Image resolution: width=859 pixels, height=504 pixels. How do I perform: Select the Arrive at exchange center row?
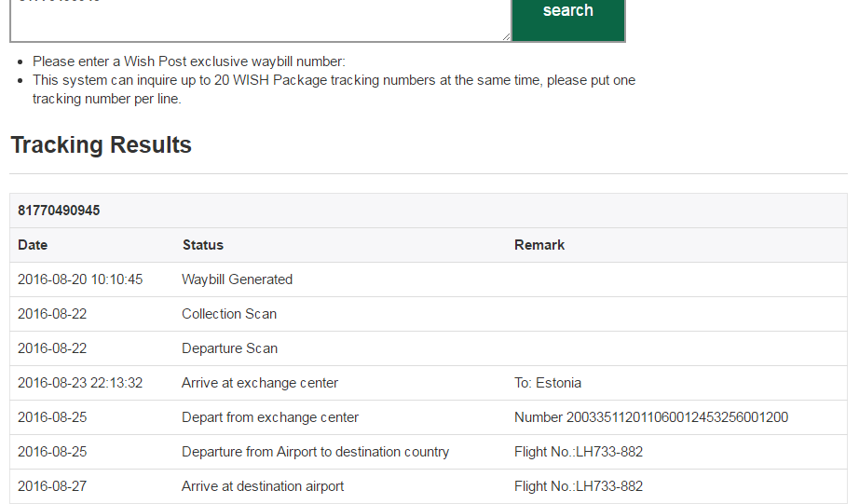(429, 383)
